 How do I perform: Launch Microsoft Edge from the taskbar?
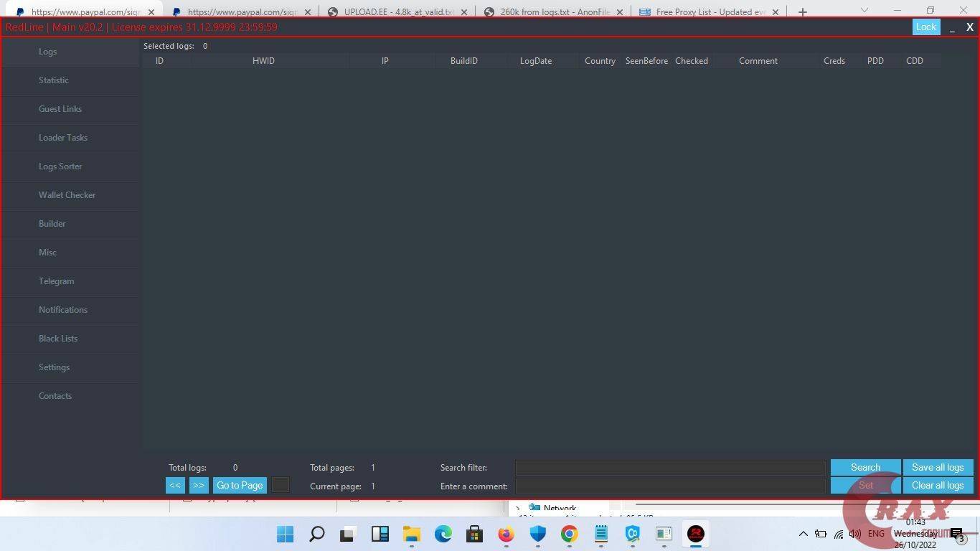pos(443,534)
